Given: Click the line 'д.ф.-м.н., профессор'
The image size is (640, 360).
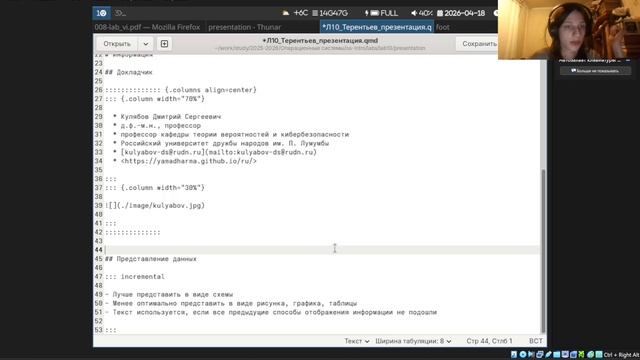Looking at the screenshot, I should coord(157,126).
